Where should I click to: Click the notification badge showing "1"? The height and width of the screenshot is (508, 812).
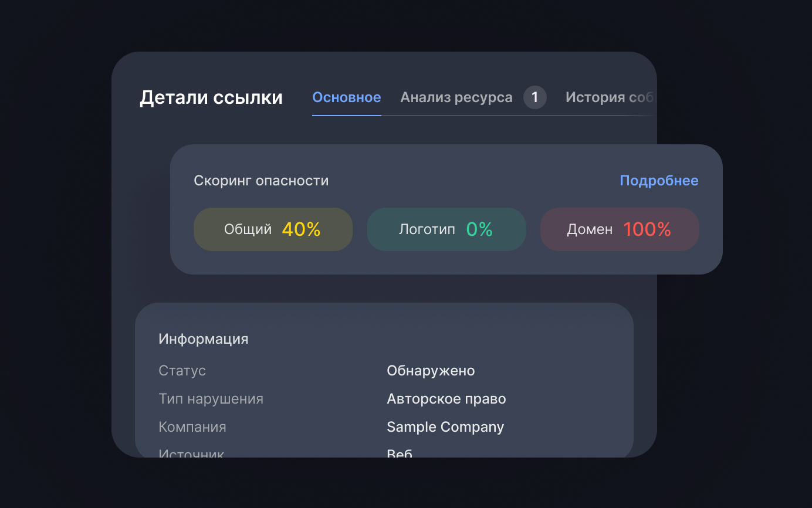pos(534,97)
